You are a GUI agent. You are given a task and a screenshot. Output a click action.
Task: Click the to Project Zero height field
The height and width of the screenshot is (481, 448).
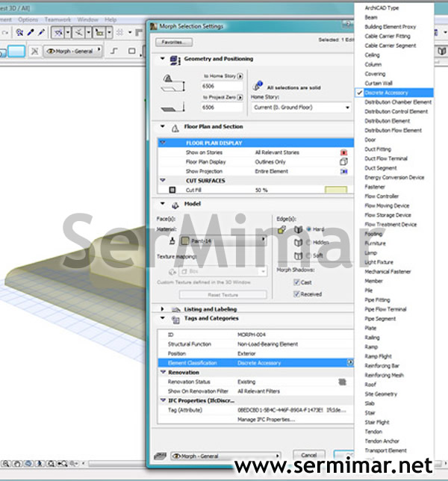click(222, 108)
